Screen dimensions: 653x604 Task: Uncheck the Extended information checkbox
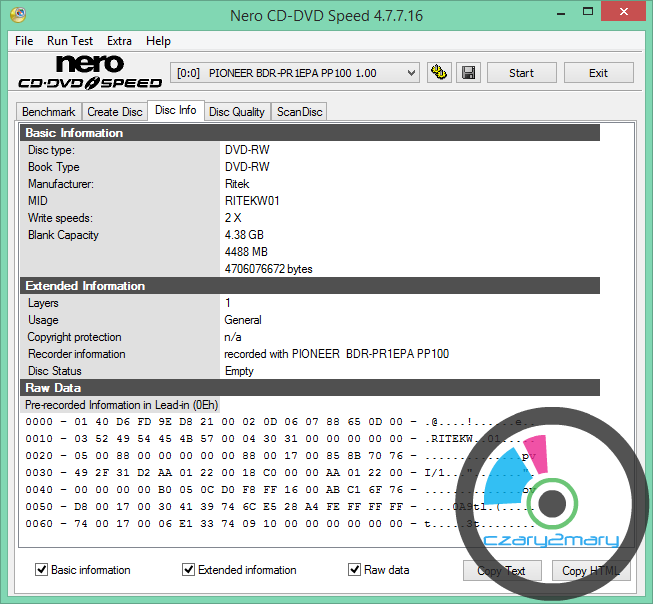click(x=189, y=570)
